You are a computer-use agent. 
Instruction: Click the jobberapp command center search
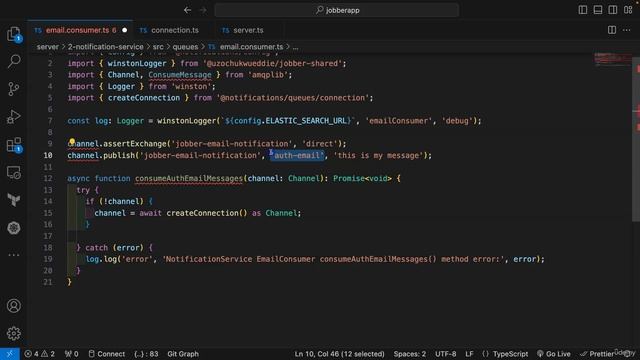pyautogui.click(x=337, y=10)
